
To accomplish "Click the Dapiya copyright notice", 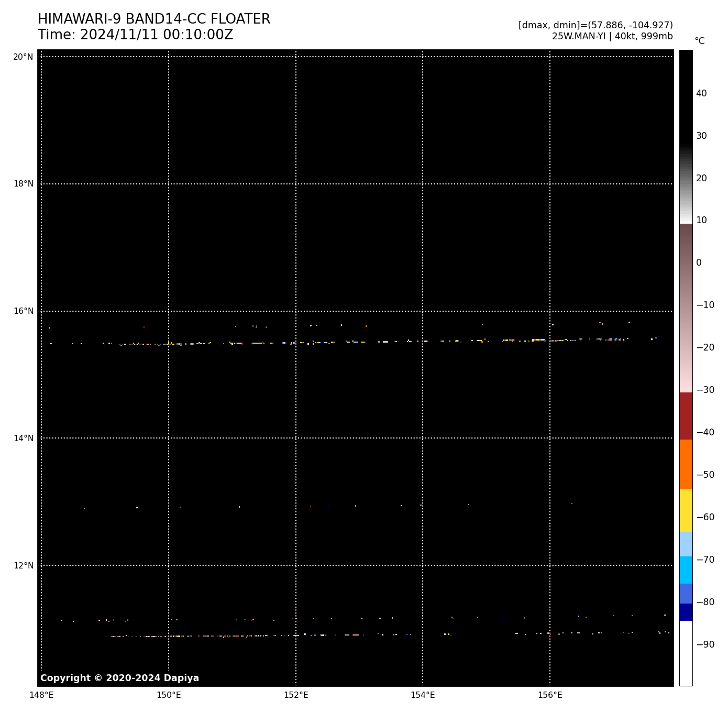I will point(119,678).
